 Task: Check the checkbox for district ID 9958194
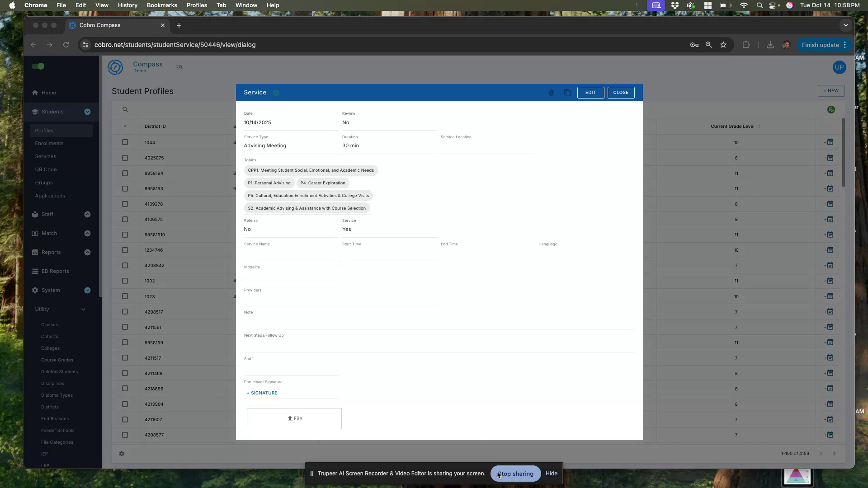pos(125,173)
